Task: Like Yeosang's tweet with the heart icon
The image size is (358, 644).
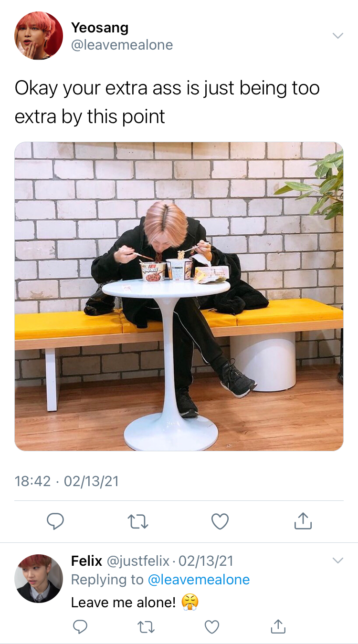Action: (x=220, y=521)
